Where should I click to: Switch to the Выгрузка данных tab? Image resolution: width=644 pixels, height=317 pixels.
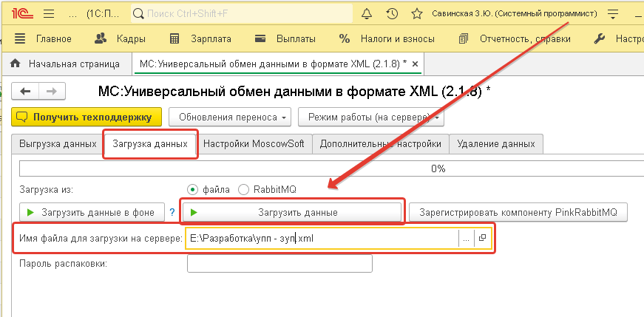click(58, 143)
